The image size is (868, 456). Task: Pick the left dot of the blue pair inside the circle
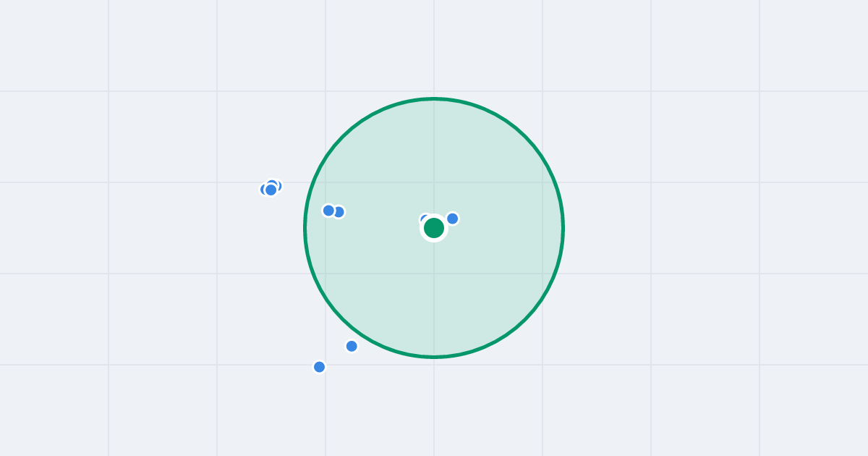[328, 211]
